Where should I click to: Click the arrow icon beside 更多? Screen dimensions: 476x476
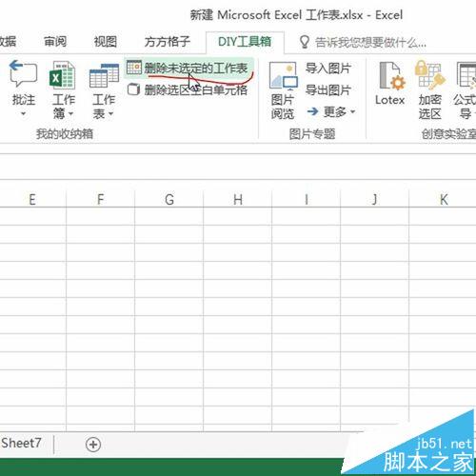click(x=312, y=111)
